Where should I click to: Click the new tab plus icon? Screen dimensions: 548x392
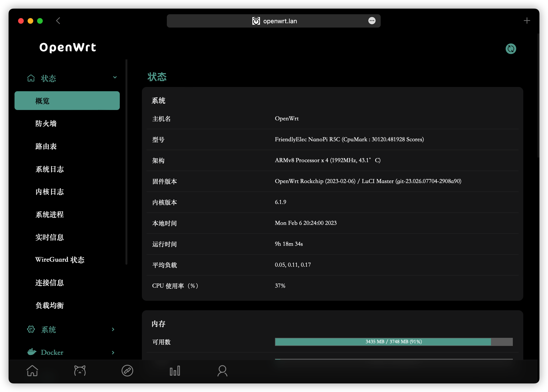point(527,21)
